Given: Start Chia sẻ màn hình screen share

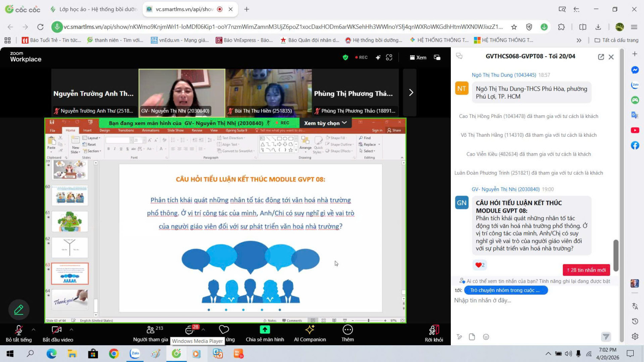Looking at the screenshot, I should click(264, 332).
